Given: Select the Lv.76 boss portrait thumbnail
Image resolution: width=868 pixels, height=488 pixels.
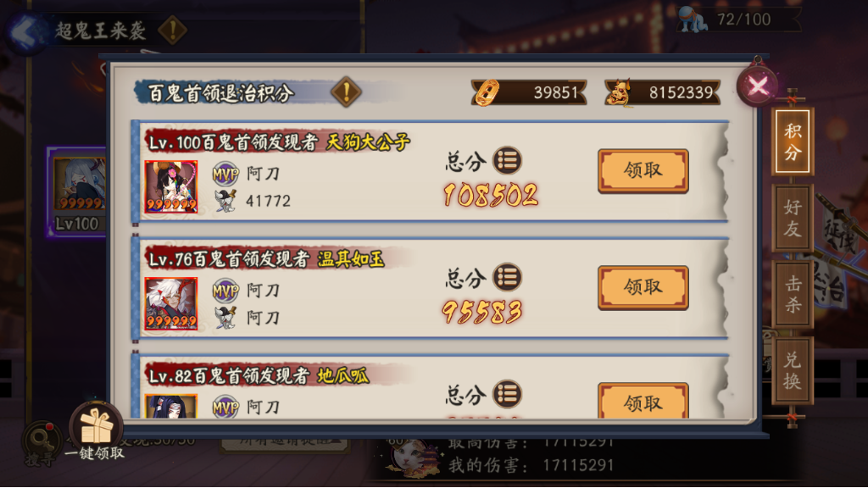Looking at the screenshot, I should [x=170, y=303].
